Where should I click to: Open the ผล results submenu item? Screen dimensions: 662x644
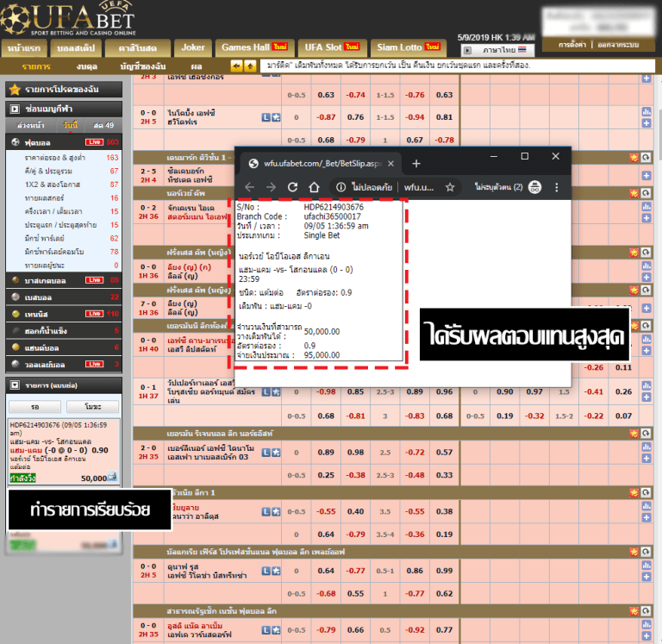tap(197, 66)
